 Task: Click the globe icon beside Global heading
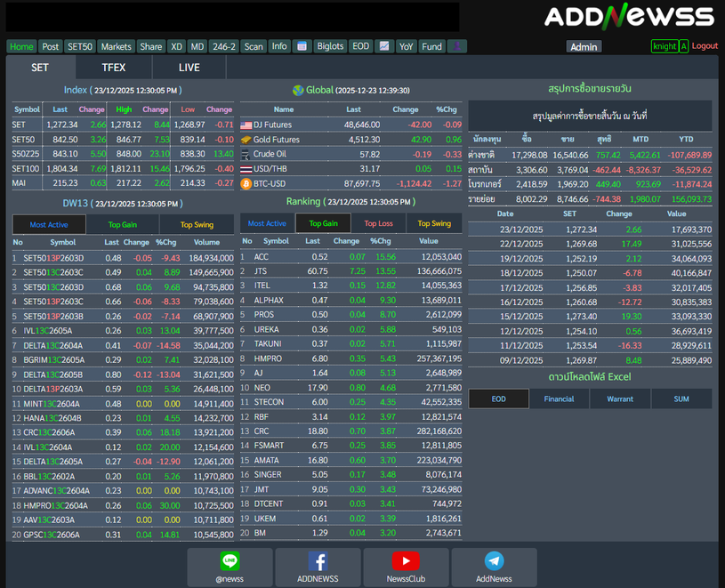[x=298, y=90]
